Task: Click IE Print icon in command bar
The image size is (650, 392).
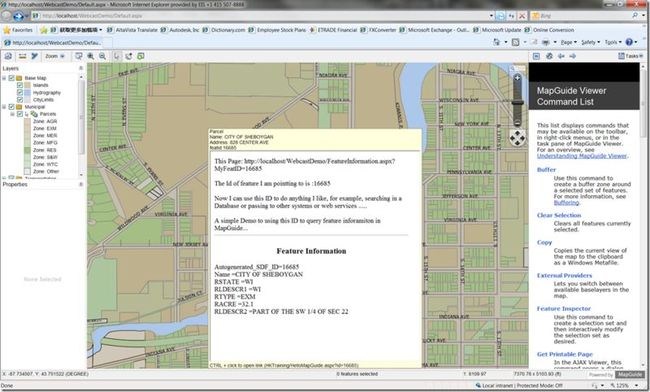Action: click(546, 42)
